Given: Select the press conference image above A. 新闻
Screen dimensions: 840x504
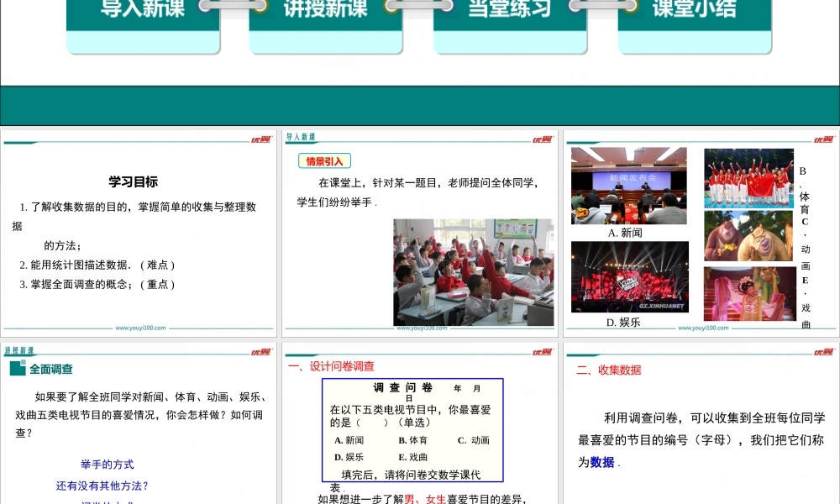Looking at the screenshot, I should (628, 186).
